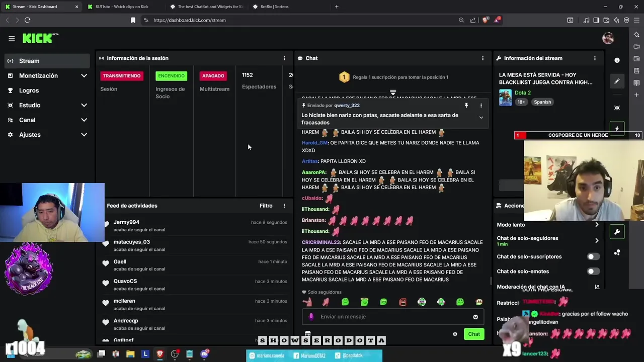
Task: Click the Brave browser icon in the taskbar
Action: pos(160,354)
